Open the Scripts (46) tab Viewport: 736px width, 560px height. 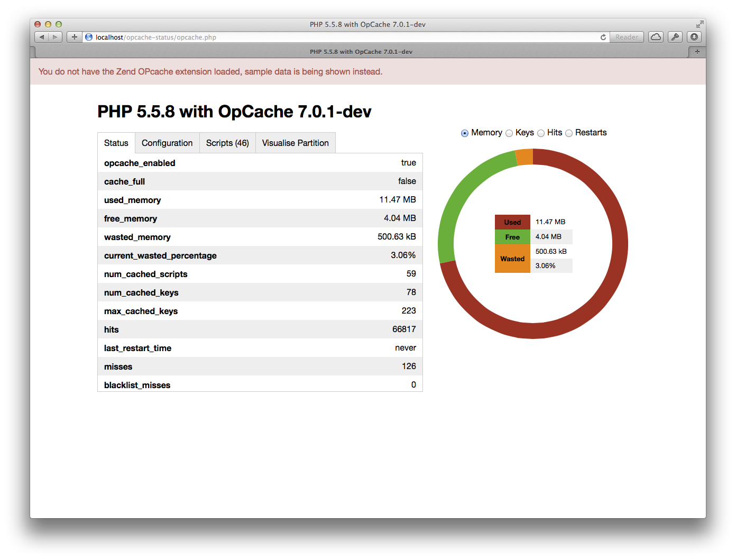227,143
